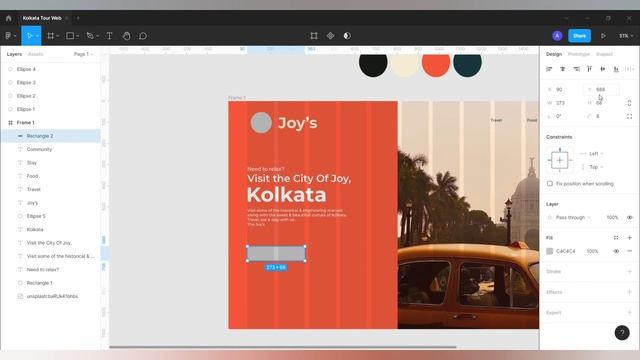This screenshot has width=640, height=360.
Task: Open the help question mark button
Action: point(622,333)
